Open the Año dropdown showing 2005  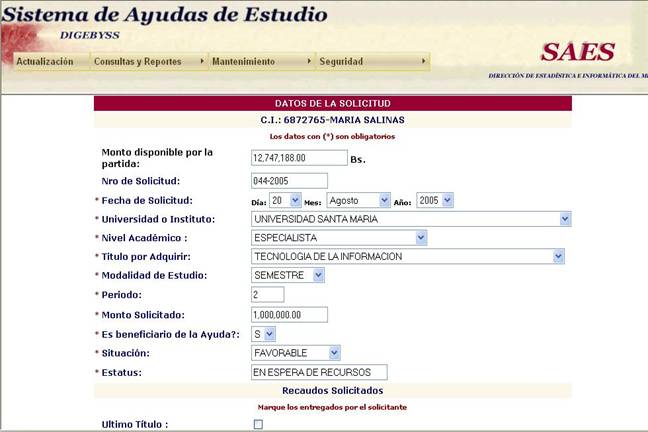[435, 200]
